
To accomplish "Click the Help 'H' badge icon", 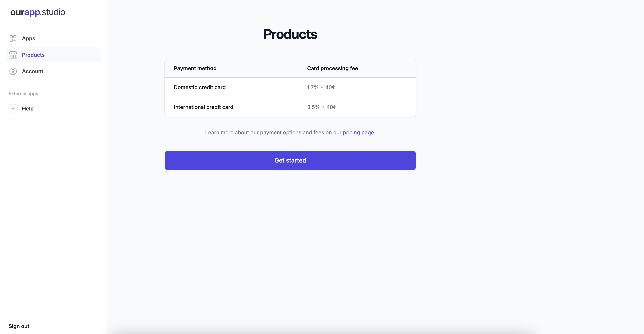I will [13, 109].
